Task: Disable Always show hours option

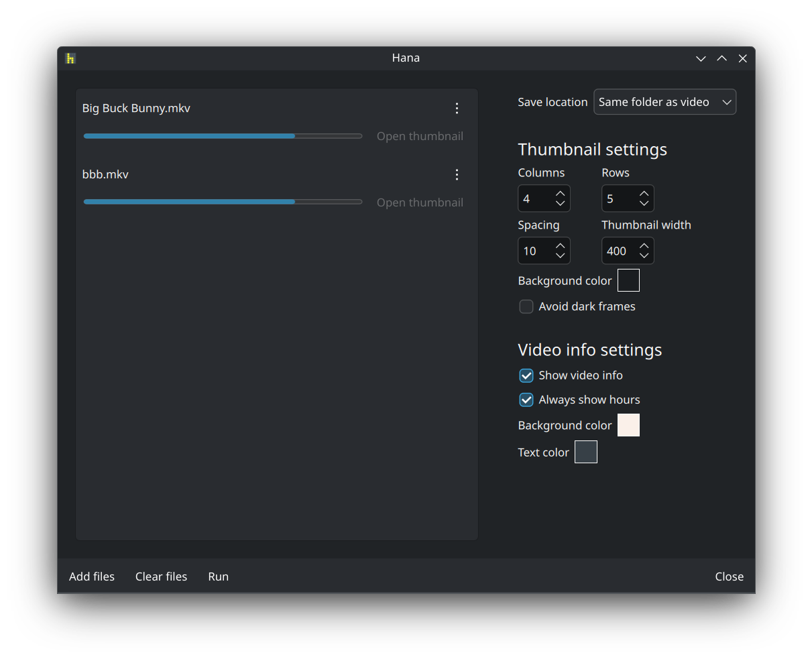Action: coord(526,400)
